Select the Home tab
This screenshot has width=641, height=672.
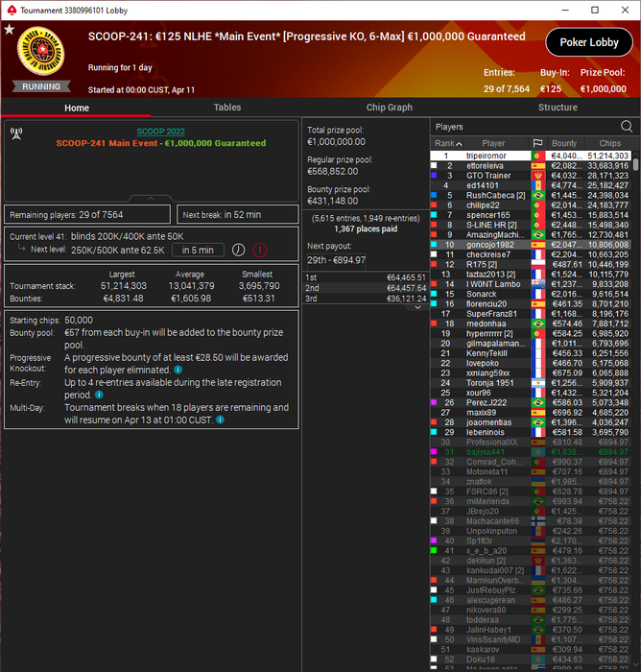click(x=77, y=108)
